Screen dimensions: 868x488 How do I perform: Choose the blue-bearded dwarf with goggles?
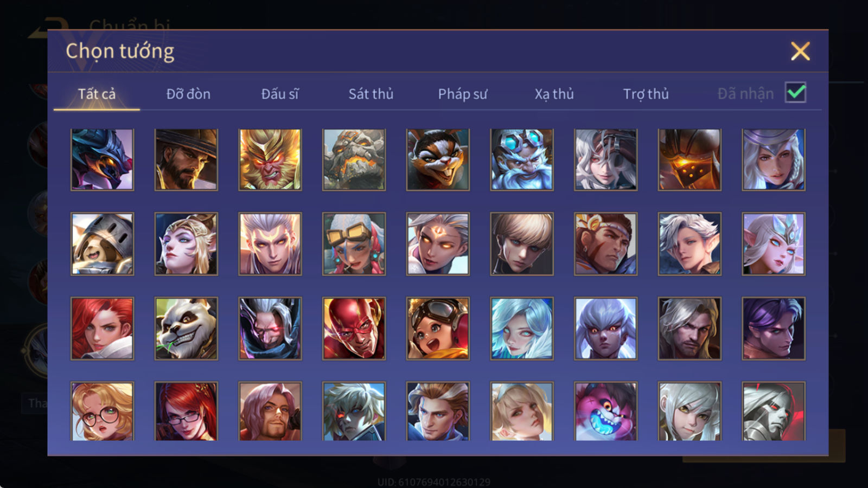click(x=522, y=160)
